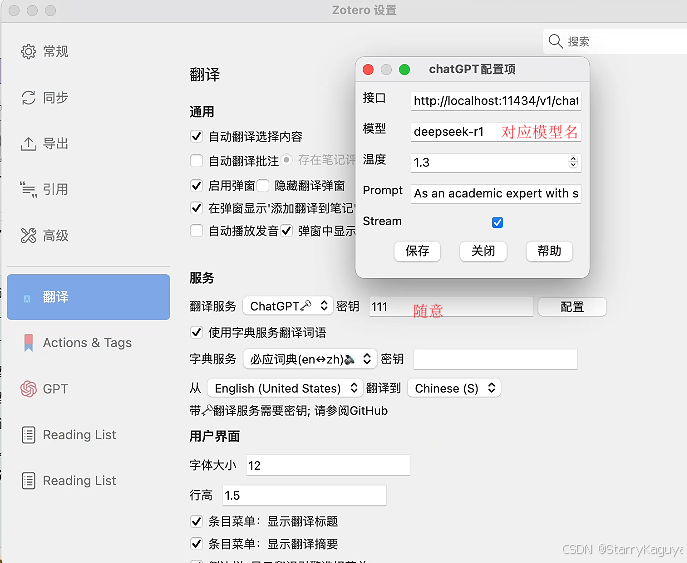Image resolution: width=687 pixels, height=563 pixels.
Task: Click the green zoom dot of chatGPT配置项
Action: (404, 69)
